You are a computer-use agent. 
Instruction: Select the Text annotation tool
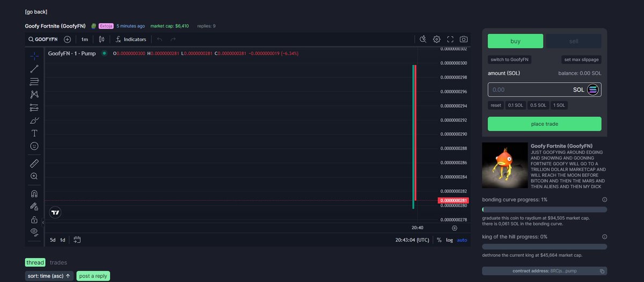click(34, 133)
